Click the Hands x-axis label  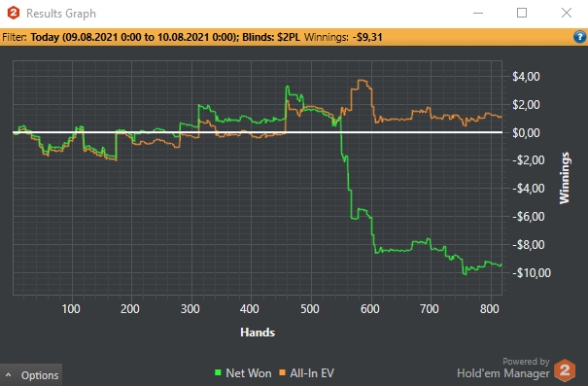click(258, 333)
